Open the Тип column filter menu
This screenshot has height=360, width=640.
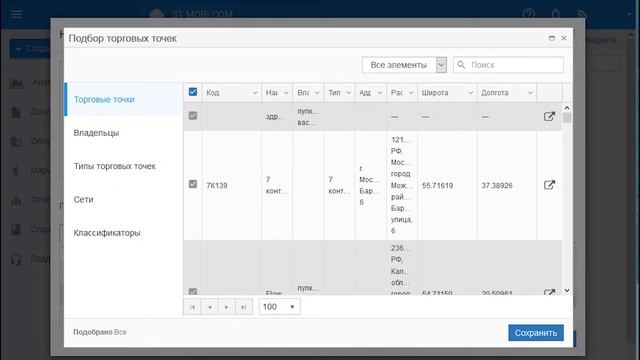tap(349, 93)
